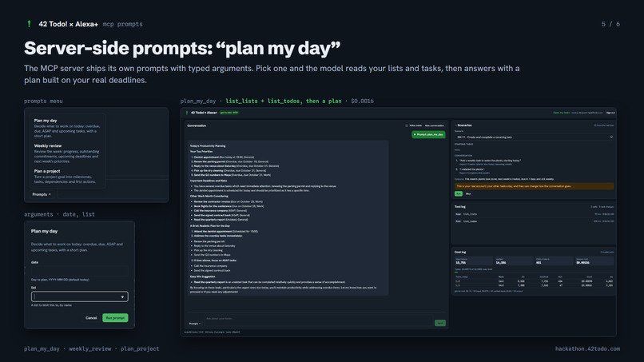Click the Renew the parking permit priority item
644x362 pixels.
(x=231, y=162)
